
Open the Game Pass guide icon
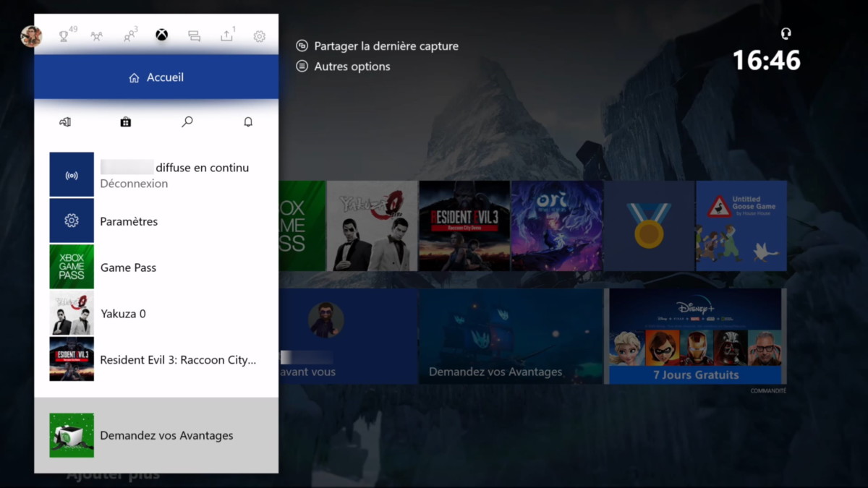pos(72,267)
